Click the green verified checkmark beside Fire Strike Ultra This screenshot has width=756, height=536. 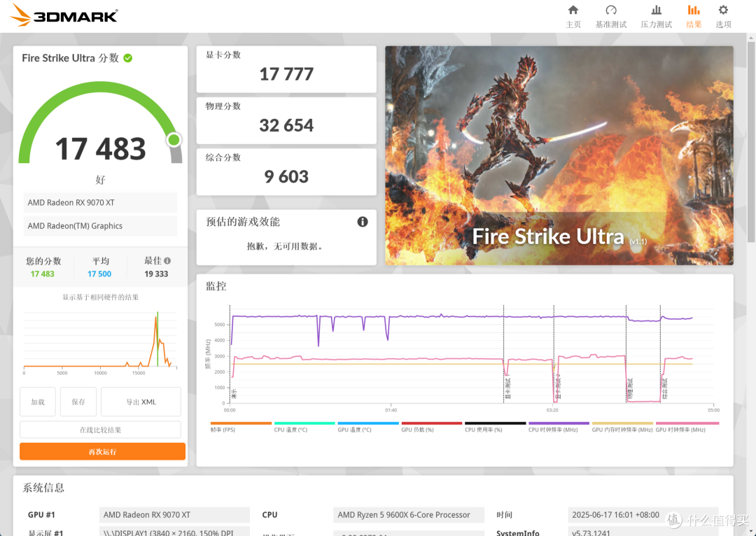tap(128, 58)
